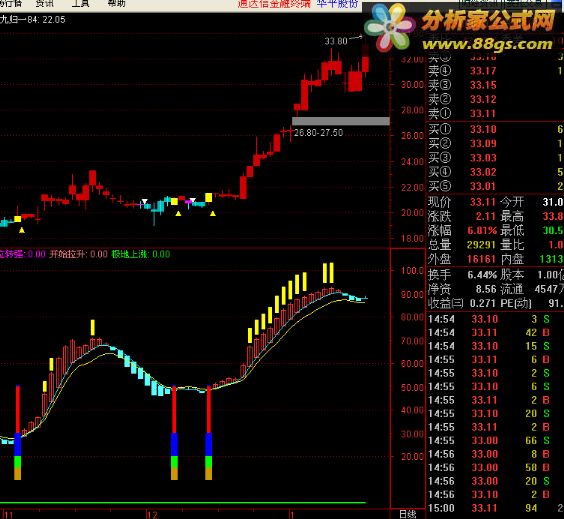The image size is (564, 519).
Task: Click the first white down-triangle marker
Action: tap(145, 201)
